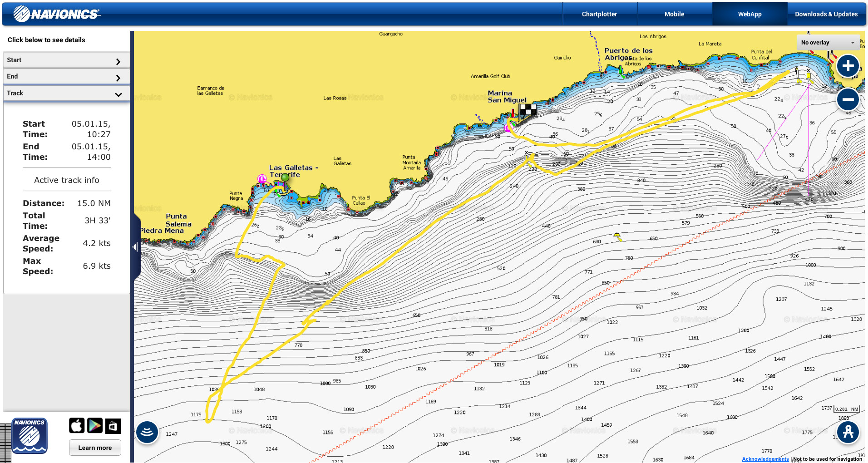Screen dimensions: 868x463
Task: Click the Navionics app icon thumbnail
Action: (30, 436)
